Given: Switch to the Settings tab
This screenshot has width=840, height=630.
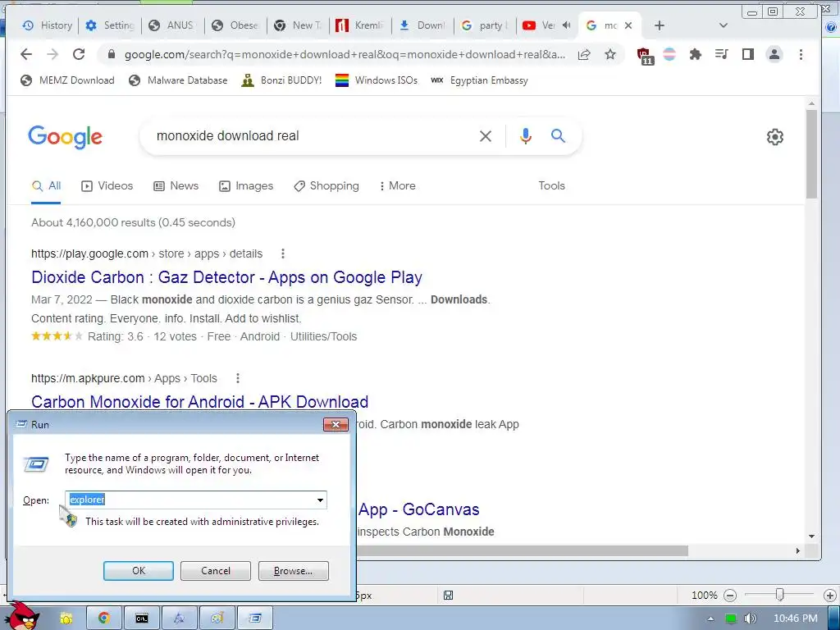Looking at the screenshot, I should [110, 25].
